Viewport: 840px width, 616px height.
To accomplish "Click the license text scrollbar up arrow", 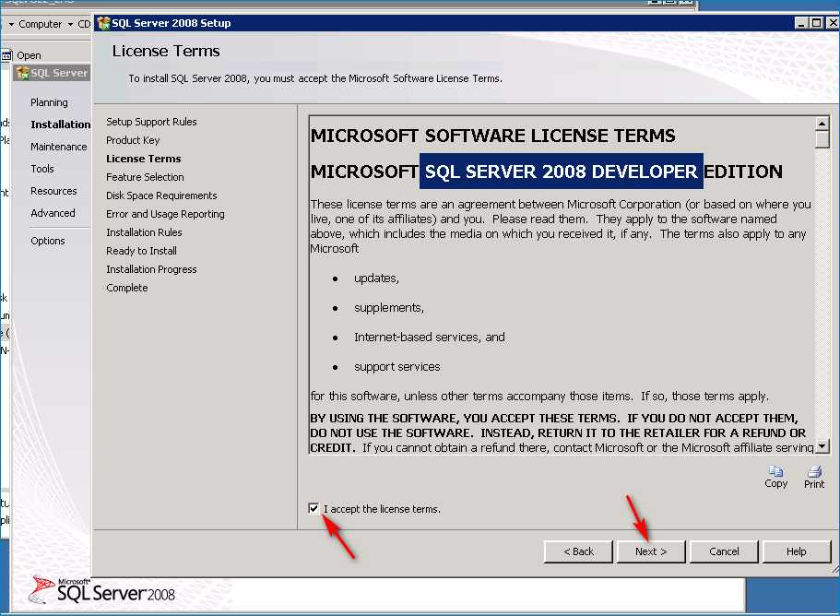I will pos(822,124).
